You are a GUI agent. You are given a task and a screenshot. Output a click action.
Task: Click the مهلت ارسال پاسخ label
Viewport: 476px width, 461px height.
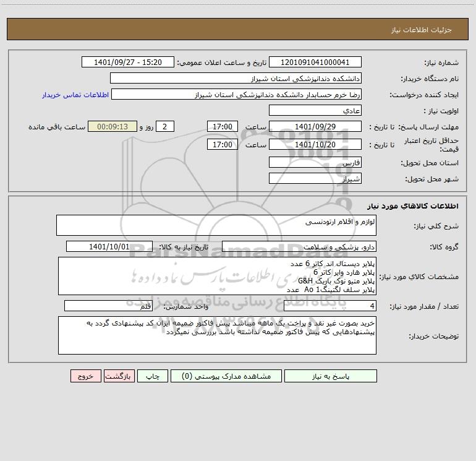tap(428, 127)
